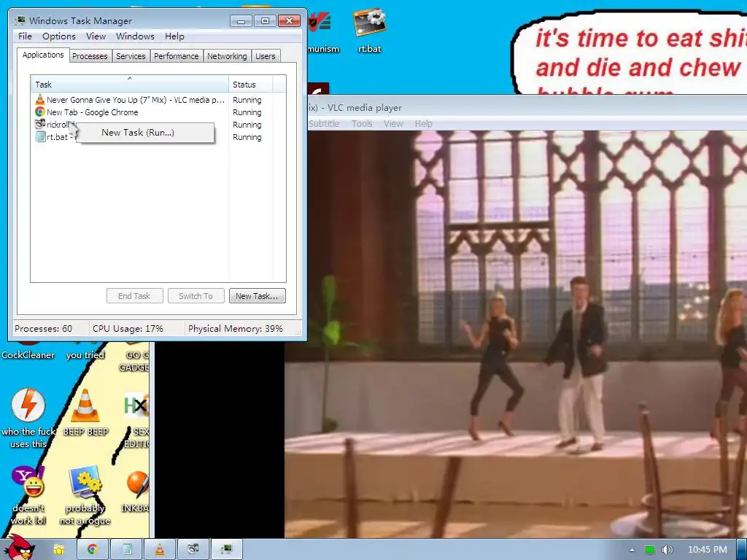Viewport: 747px width, 560px height.
Task: Open the 'who the fuck uses this' desktop icon
Action: click(x=28, y=418)
